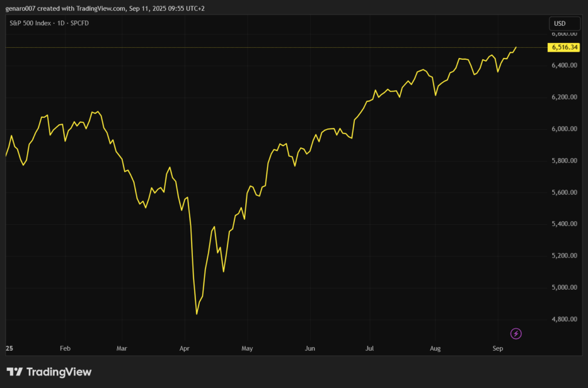This screenshot has height=388, width=588.
Task: Click the 5,400.00 price axis label
Action: click(x=564, y=224)
